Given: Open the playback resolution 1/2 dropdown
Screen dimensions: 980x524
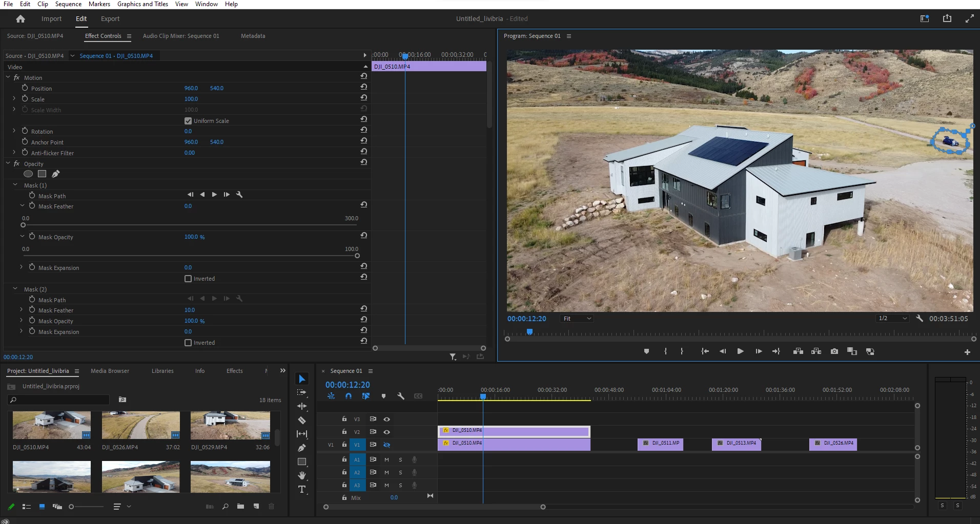Looking at the screenshot, I should [892, 319].
